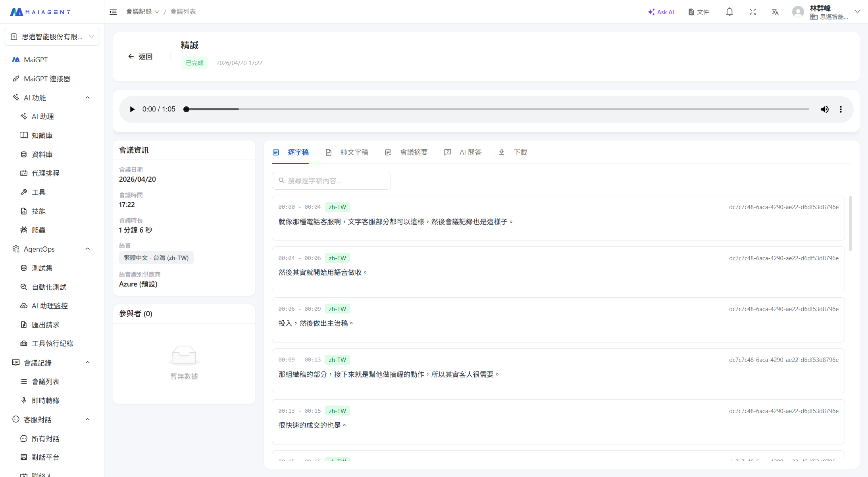This screenshot has width=868, height=477.
Task: Click the audio progress seek bar
Action: pos(496,109)
